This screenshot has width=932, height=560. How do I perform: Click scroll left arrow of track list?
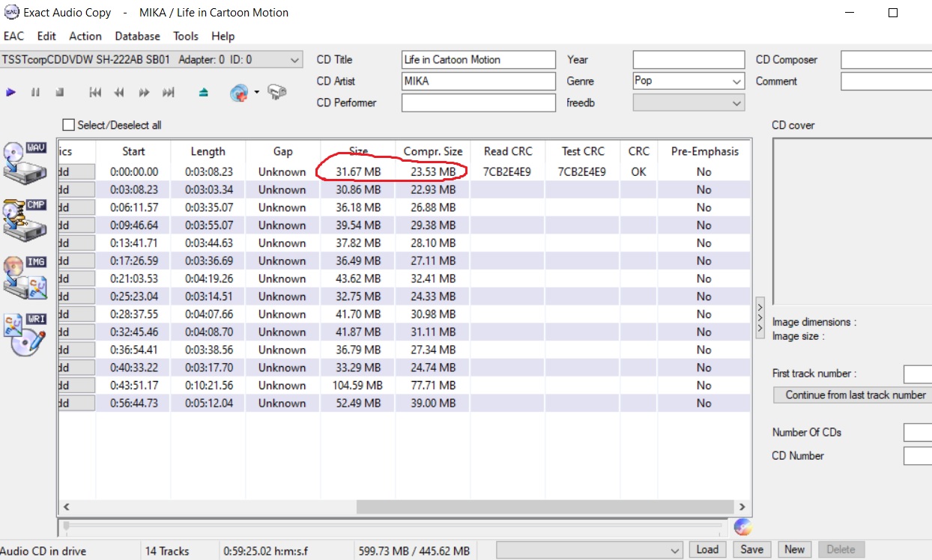66,507
